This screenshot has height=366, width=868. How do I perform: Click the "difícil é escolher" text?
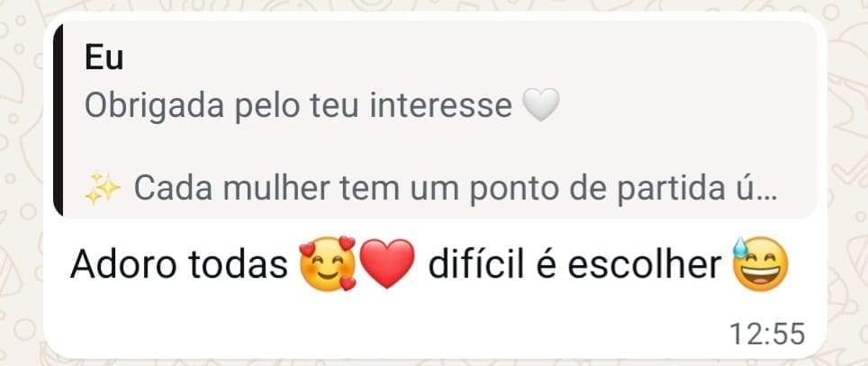[x=574, y=266]
